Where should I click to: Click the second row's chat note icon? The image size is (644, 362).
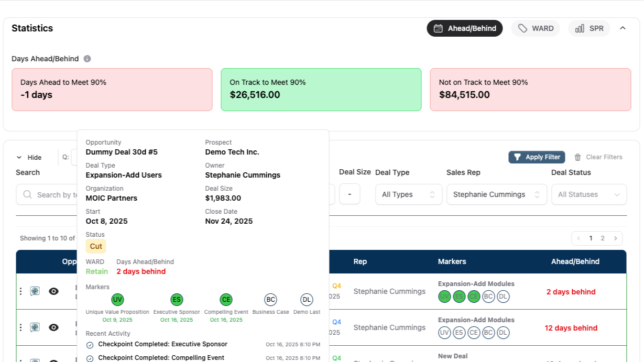pyautogui.click(x=35, y=327)
